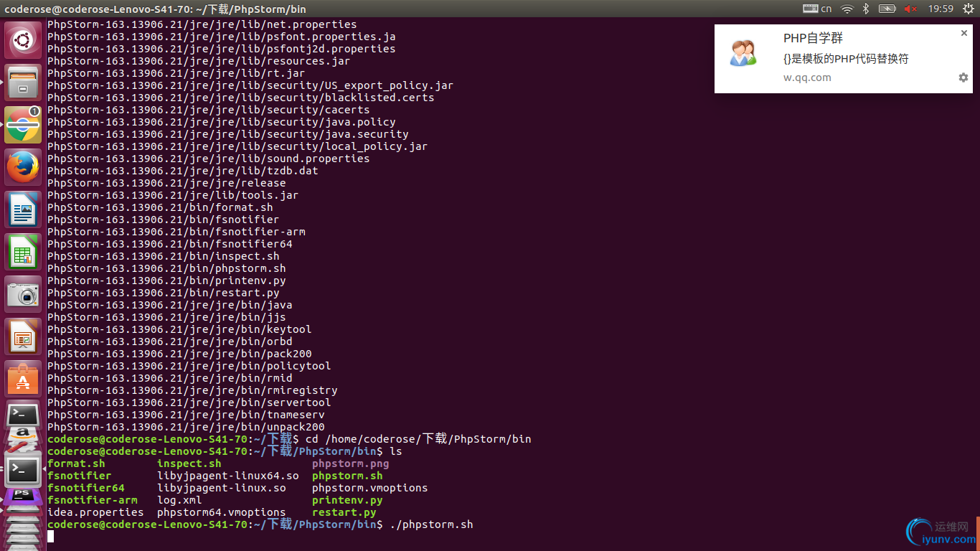Open the Bluetooth indicator menu
Viewport: 980px width, 551px height.
tap(866, 9)
